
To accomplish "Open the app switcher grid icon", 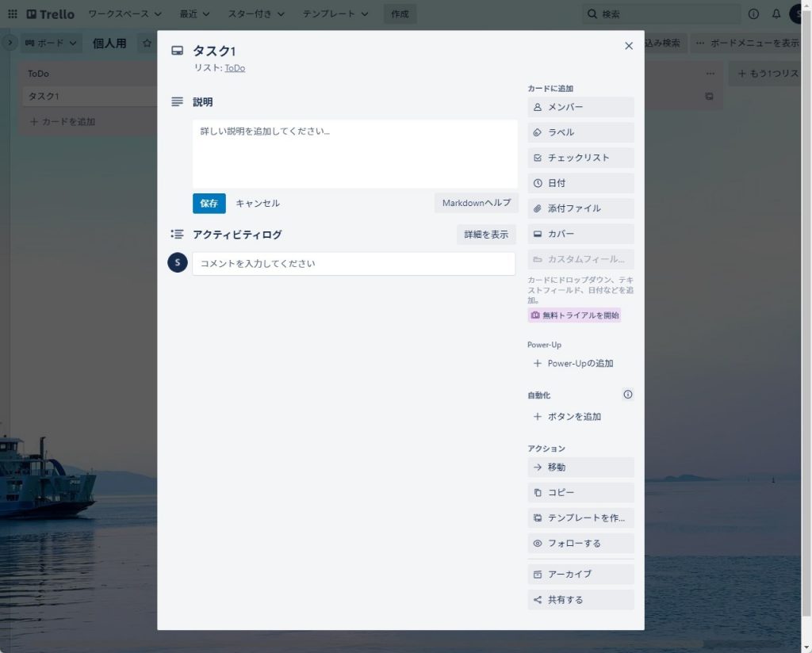I will (13, 14).
